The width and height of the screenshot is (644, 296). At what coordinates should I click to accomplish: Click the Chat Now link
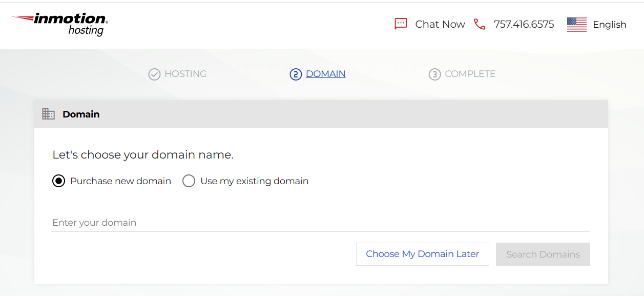pos(440,24)
